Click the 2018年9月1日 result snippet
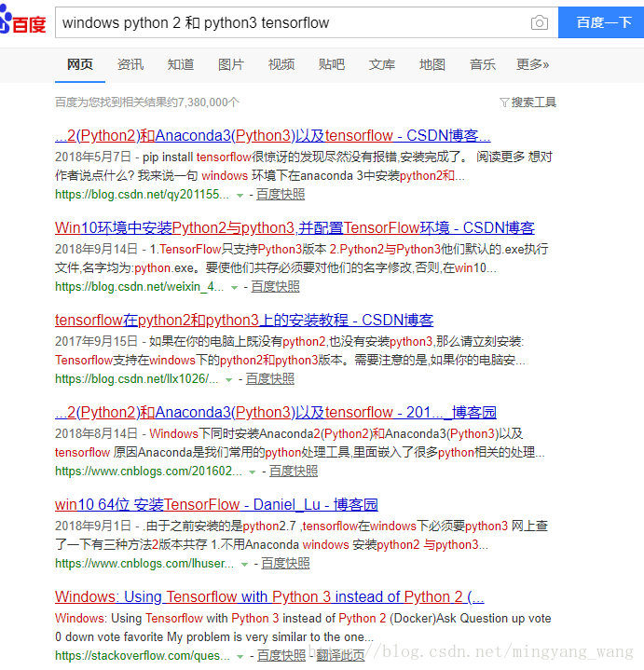644x670 pixels. (301, 536)
